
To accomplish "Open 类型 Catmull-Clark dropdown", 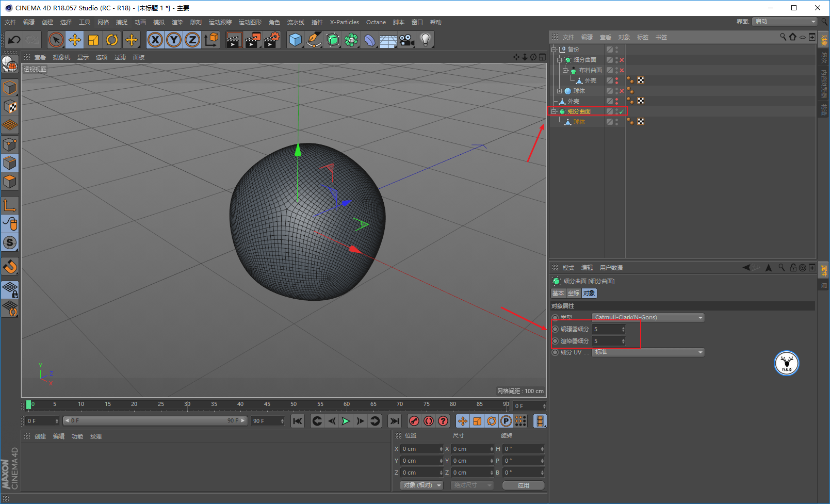I will coord(648,317).
